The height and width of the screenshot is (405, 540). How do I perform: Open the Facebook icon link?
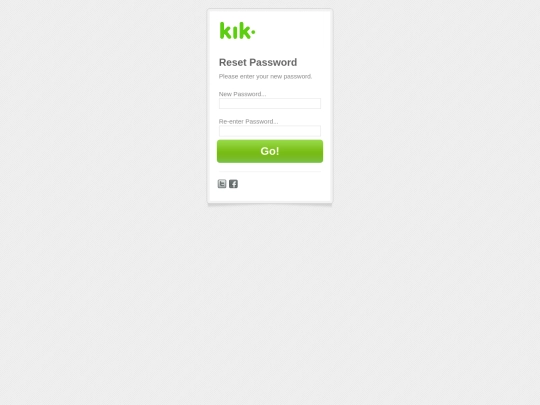point(233,184)
